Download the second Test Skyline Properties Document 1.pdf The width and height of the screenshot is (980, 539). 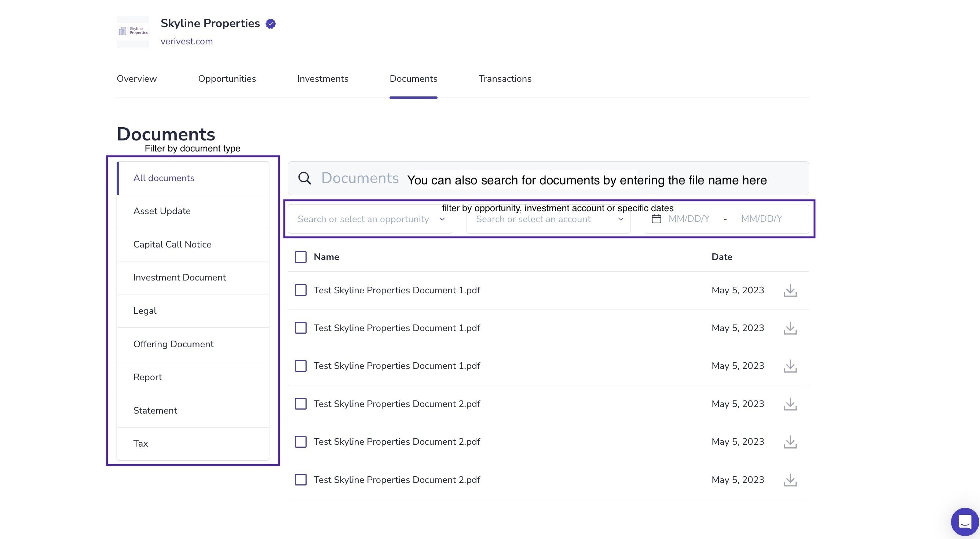790,328
